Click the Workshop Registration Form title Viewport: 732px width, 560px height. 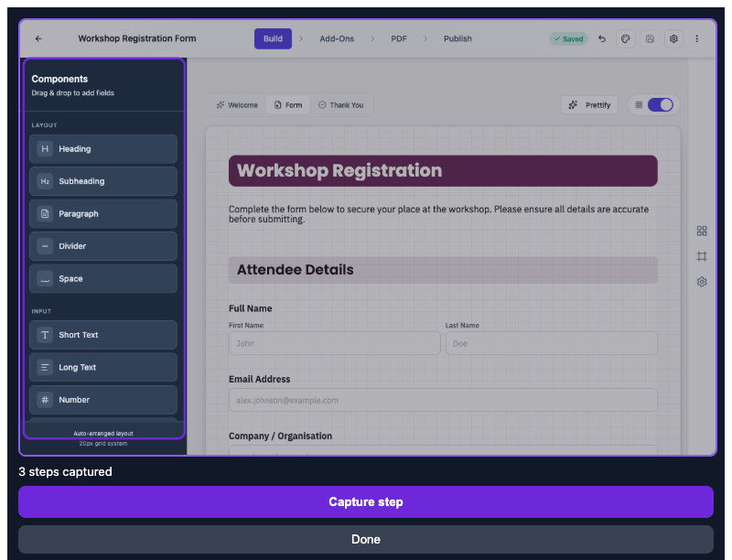point(136,38)
